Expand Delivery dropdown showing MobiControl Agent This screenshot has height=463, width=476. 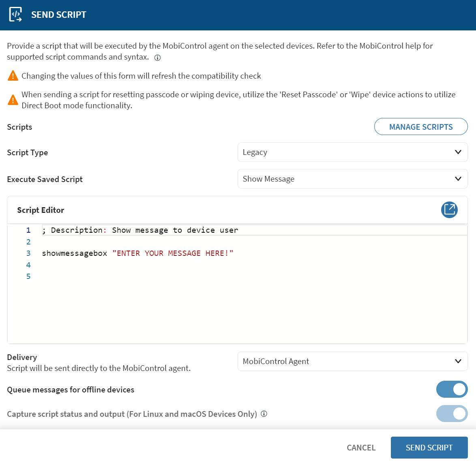(x=352, y=361)
